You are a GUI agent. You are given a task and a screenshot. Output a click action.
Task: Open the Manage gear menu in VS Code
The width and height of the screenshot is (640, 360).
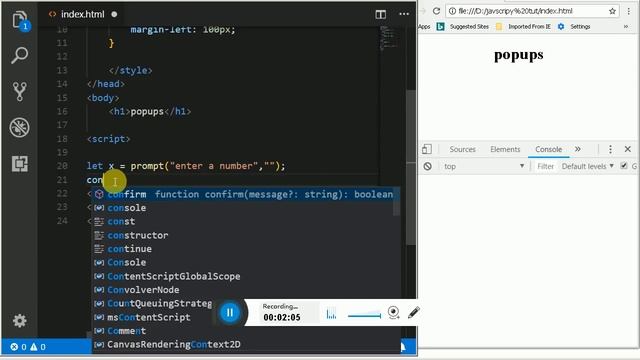click(20, 320)
